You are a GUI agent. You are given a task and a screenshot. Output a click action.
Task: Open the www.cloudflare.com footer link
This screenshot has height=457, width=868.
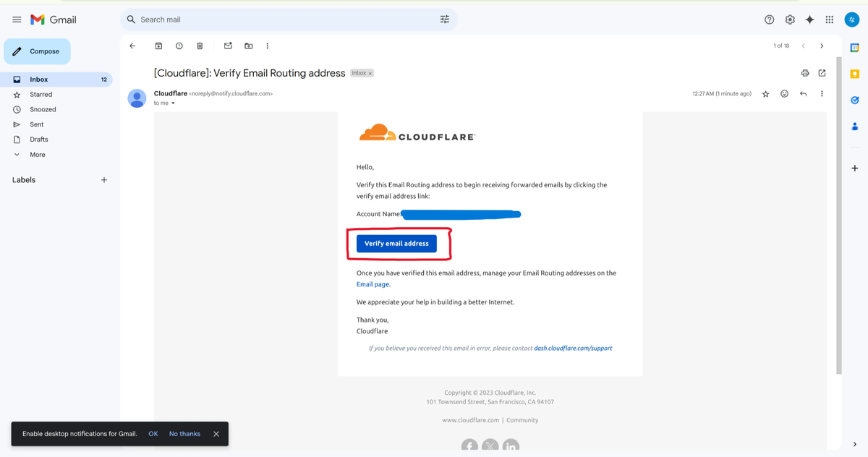tap(470, 420)
